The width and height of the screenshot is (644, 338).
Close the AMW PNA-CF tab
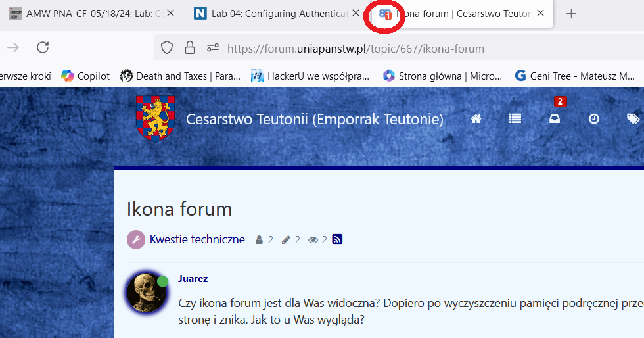pyautogui.click(x=170, y=13)
